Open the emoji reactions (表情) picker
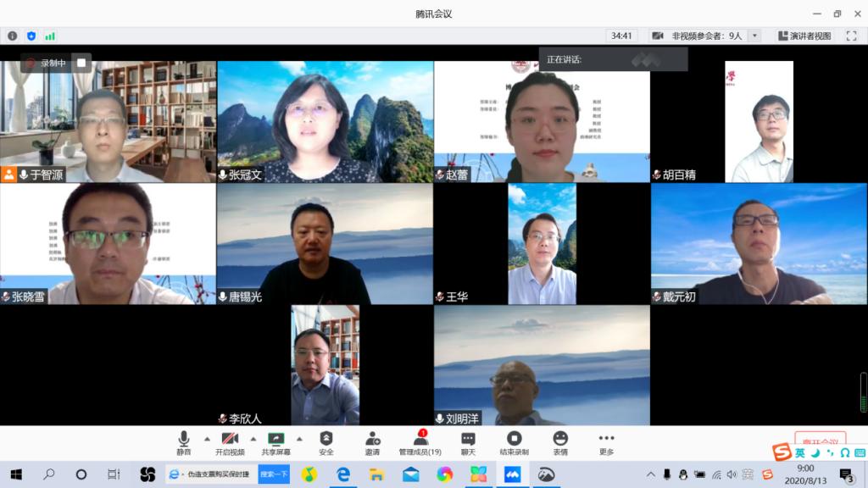This screenshot has height=488, width=868. [x=560, y=439]
